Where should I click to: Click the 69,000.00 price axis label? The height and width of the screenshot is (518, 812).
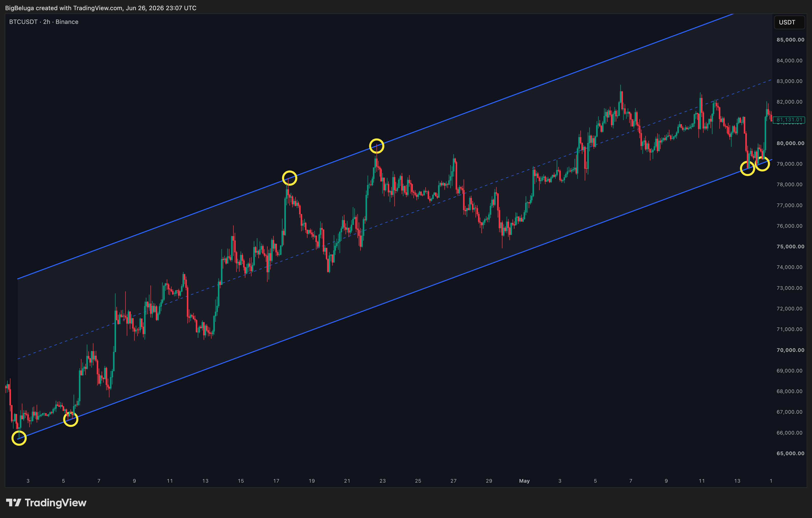pyautogui.click(x=789, y=371)
